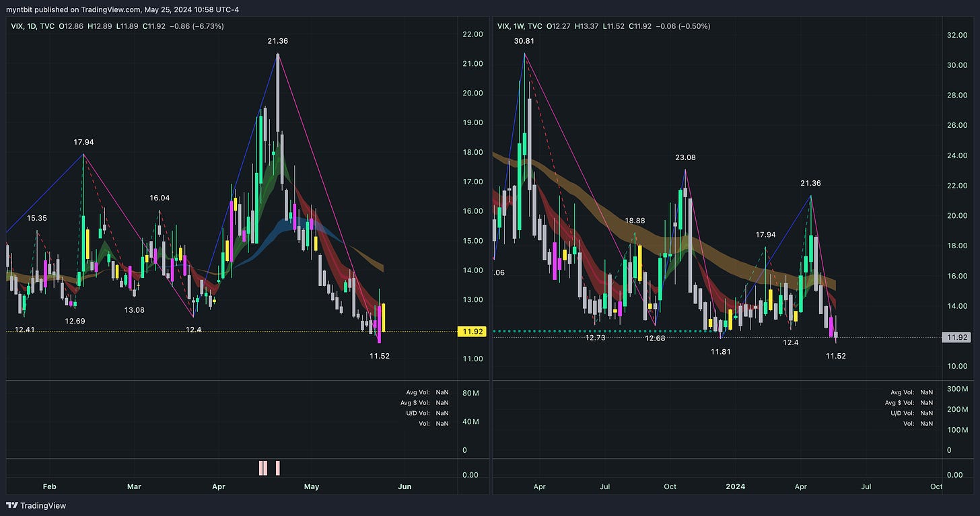
Task: Click the '300 M' volume axis label
Action: click(957, 390)
